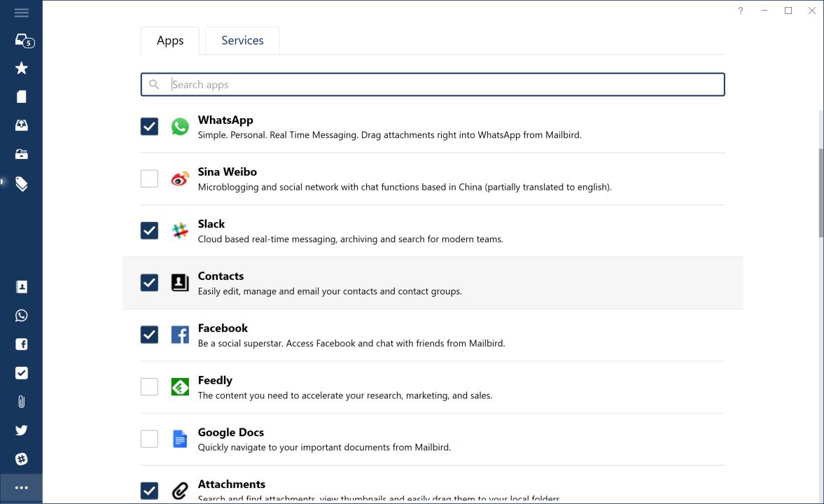Image resolution: width=824 pixels, height=504 pixels.
Task: Click the Contacts address book icon in list
Action: tap(180, 282)
